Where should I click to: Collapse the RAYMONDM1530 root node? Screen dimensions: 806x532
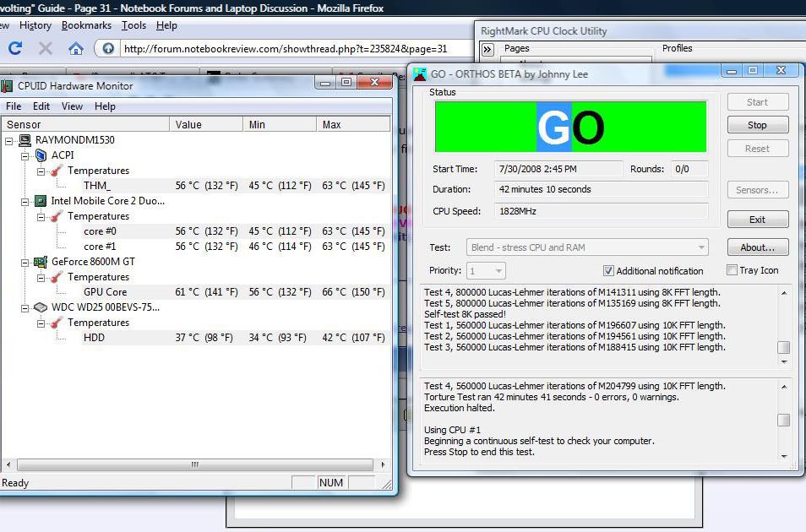click(x=8, y=140)
